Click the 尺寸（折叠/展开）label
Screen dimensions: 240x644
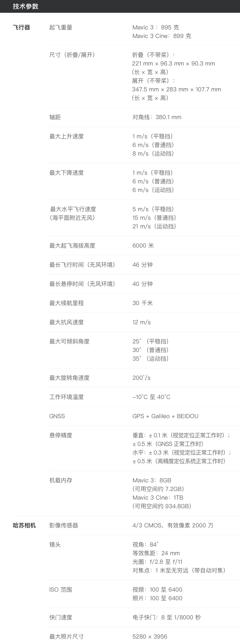pyautogui.click(x=72, y=55)
